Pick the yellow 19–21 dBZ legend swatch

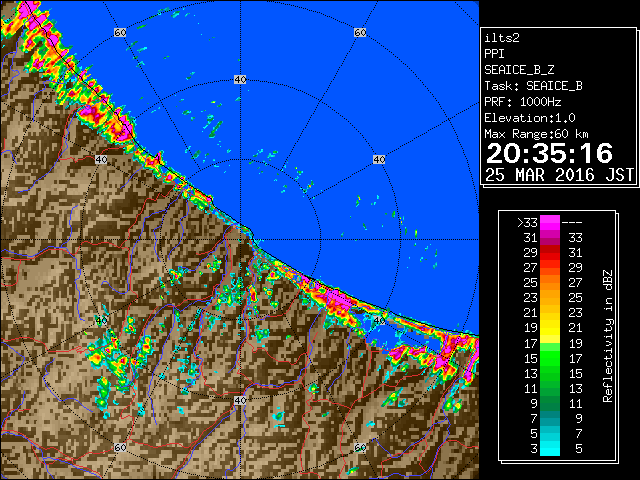550,328
